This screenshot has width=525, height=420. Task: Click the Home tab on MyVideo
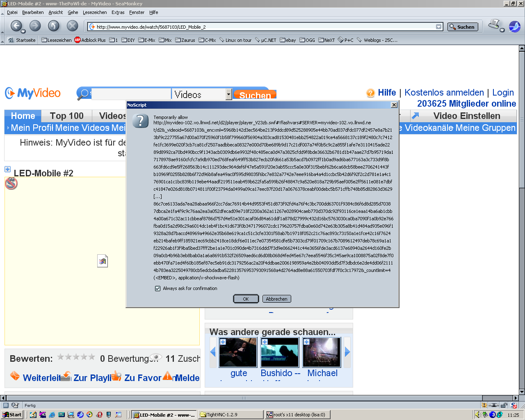click(x=23, y=116)
